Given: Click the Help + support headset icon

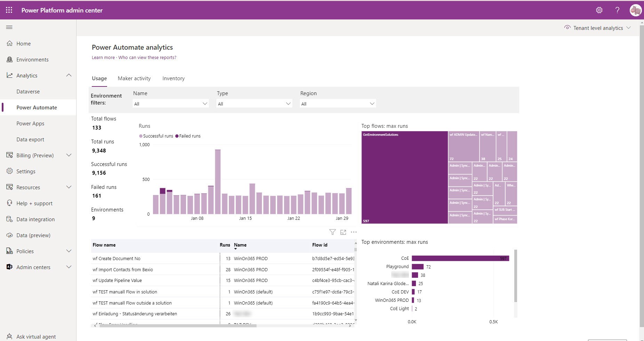Looking at the screenshot, I should pyautogui.click(x=10, y=203).
